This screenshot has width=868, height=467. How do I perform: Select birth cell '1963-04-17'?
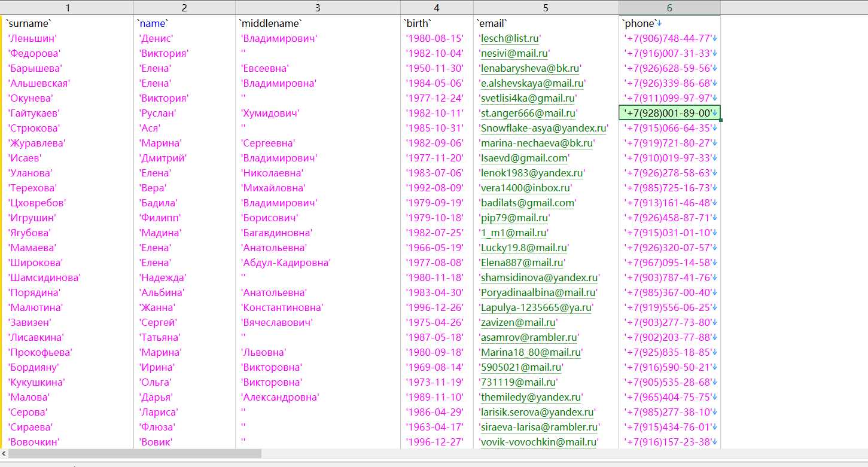tap(437, 427)
